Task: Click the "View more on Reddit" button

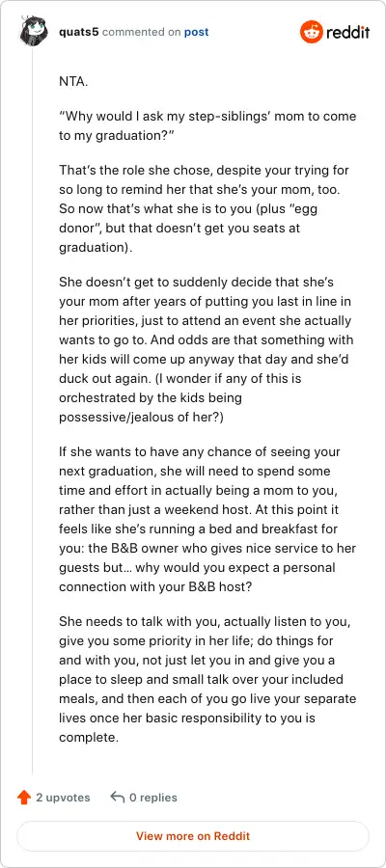Action: [x=193, y=836]
